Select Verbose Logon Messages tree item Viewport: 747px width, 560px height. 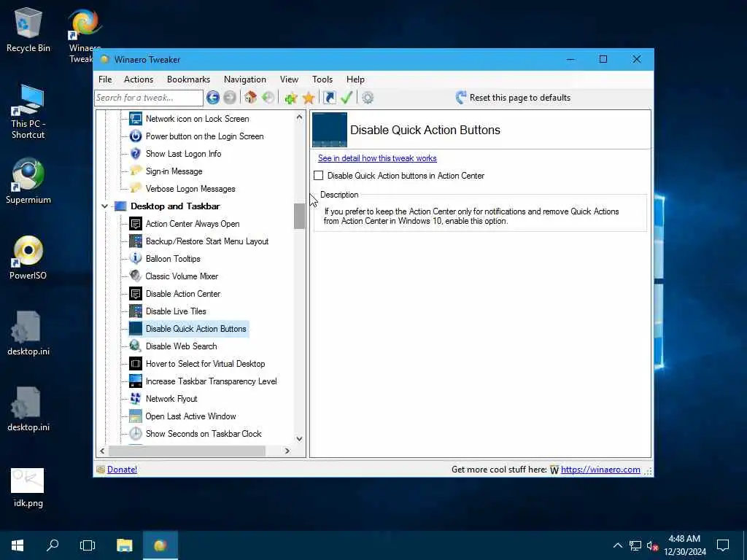click(x=190, y=189)
